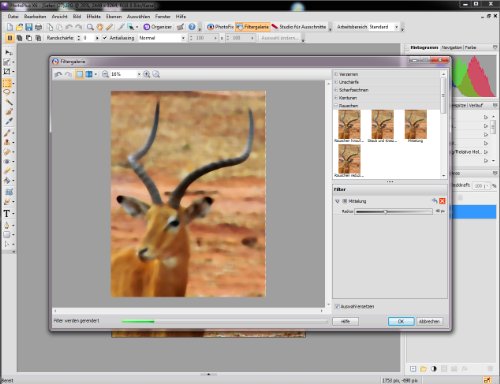This screenshot has width=500, height=384.
Task: Open the Effekte menu
Action: [93, 16]
